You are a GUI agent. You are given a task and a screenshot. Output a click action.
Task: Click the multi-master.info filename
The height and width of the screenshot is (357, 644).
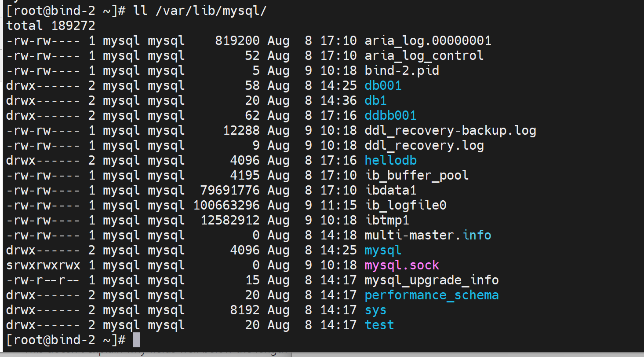click(428, 236)
